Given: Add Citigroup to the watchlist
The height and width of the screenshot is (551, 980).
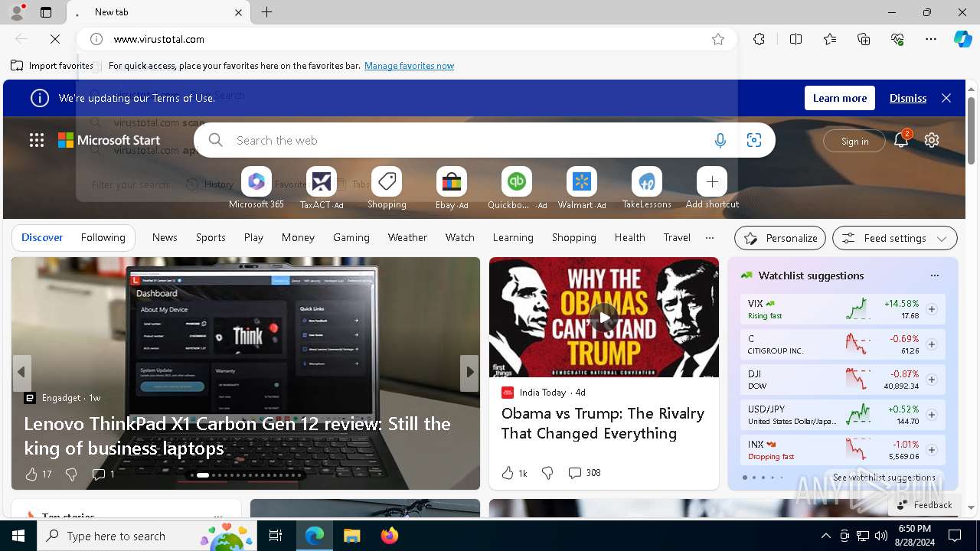Looking at the screenshot, I should coord(932,344).
